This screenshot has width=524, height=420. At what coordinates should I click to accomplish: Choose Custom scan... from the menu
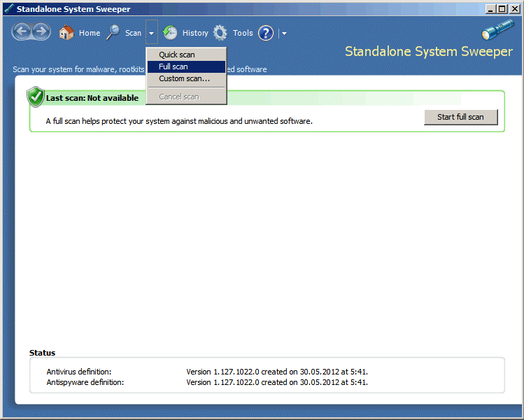click(187, 78)
